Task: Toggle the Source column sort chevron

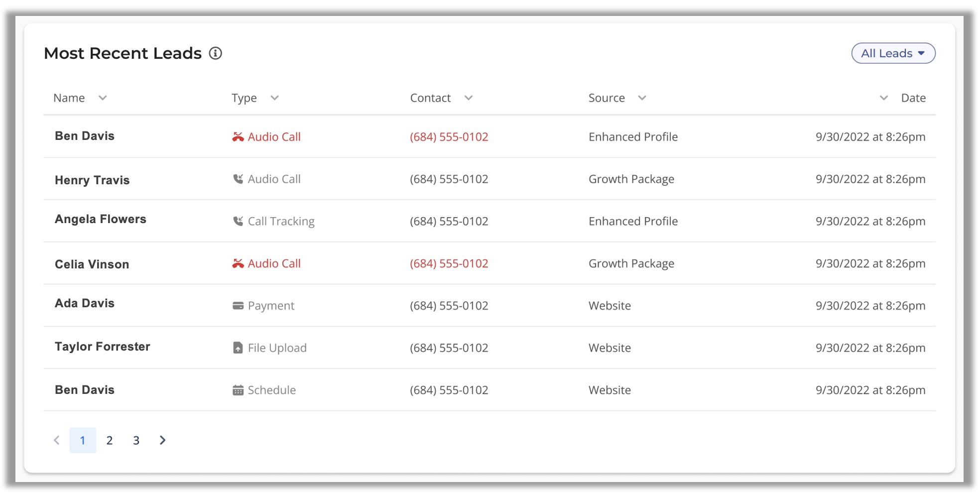Action: coord(642,98)
